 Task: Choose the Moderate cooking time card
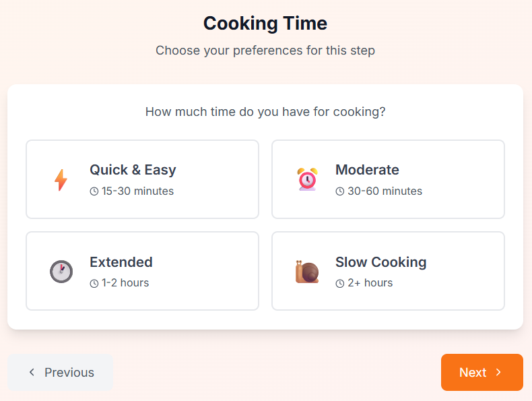388,179
